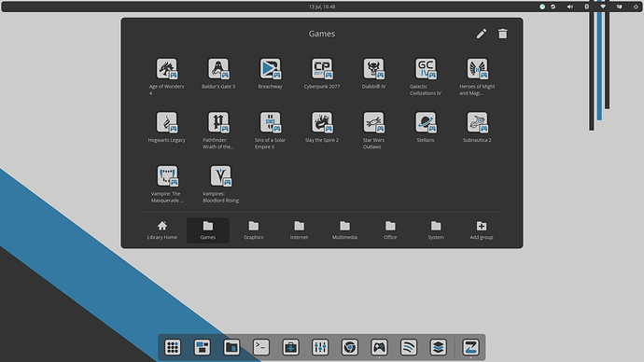Click the Steam tray icon
This screenshot has height=362, width=644.
tap(553, 7)
